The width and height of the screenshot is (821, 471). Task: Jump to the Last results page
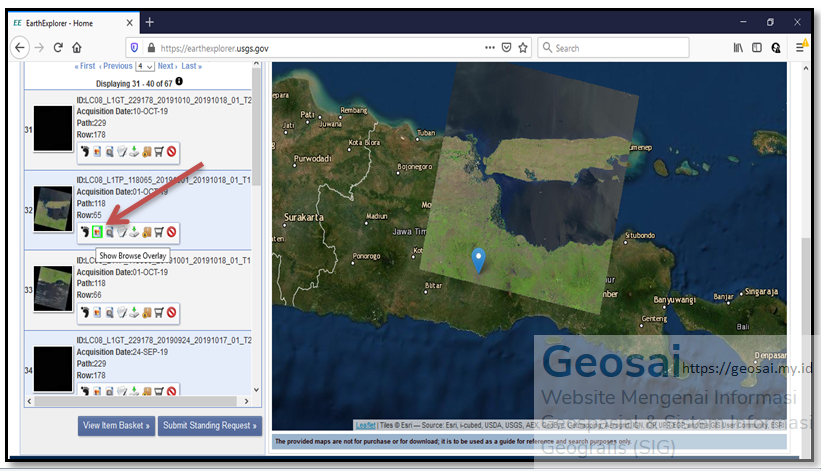(192, 66)
